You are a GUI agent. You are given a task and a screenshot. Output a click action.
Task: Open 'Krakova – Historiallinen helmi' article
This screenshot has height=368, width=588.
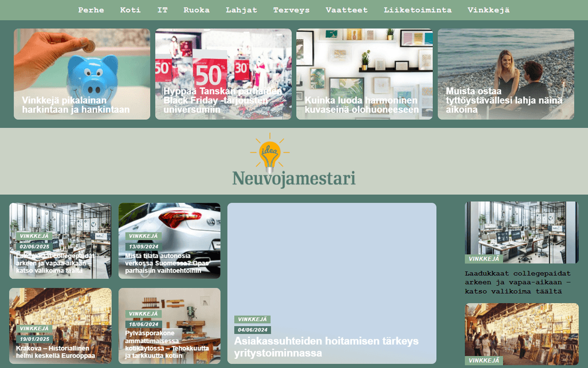click(55, 352)
